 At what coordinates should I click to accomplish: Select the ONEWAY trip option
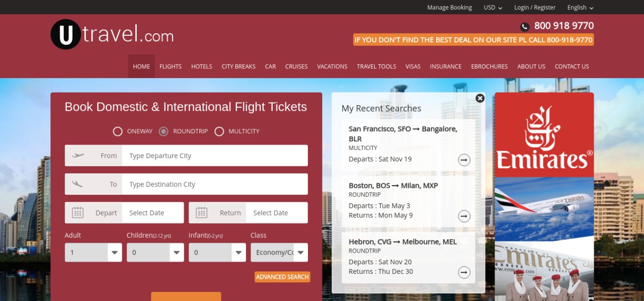[118, 131]
